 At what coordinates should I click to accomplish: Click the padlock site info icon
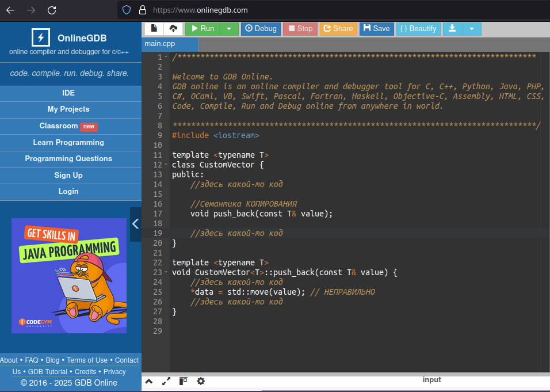click(143, 10)
